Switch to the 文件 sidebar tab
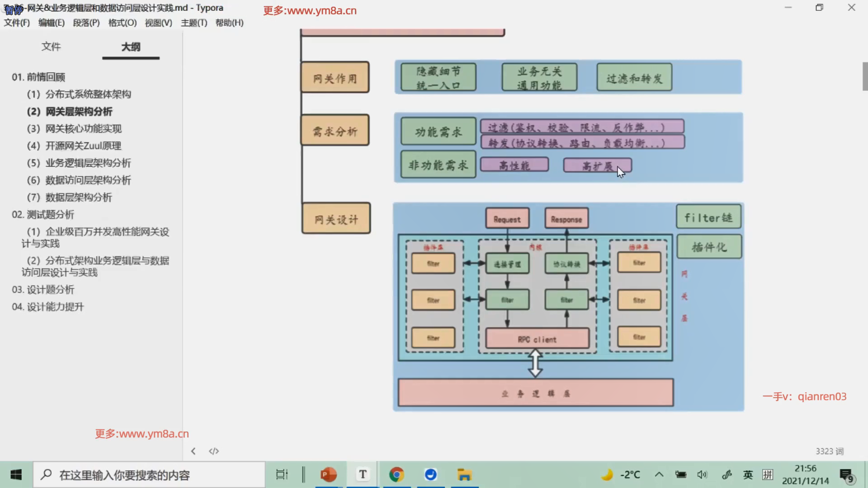The image size is (868, 488). pyautogui.click(x=51, y=47)
